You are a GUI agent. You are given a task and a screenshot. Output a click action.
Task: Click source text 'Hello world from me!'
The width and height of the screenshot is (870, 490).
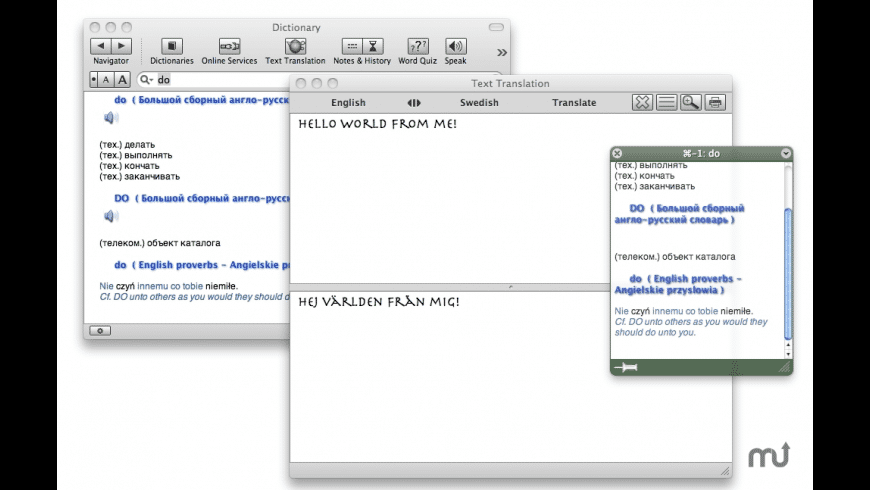(x=377, y=124)
